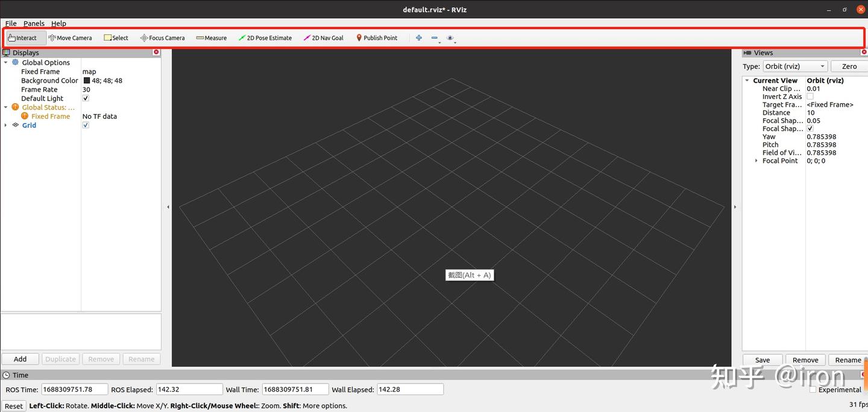868x412 pixels.
Task: Choose the Focus Camera tool
Action: click(162, 38)
